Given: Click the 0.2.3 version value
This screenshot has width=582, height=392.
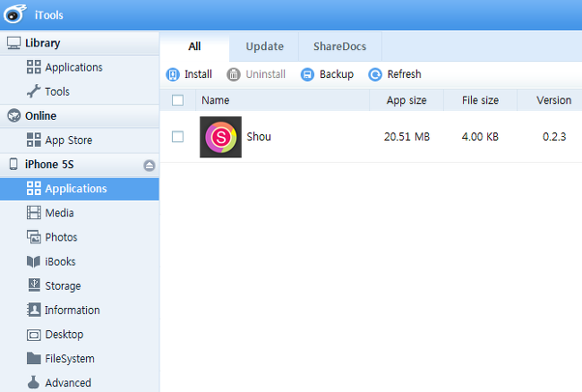Looking at the screenshot, I should coord(554,136).
